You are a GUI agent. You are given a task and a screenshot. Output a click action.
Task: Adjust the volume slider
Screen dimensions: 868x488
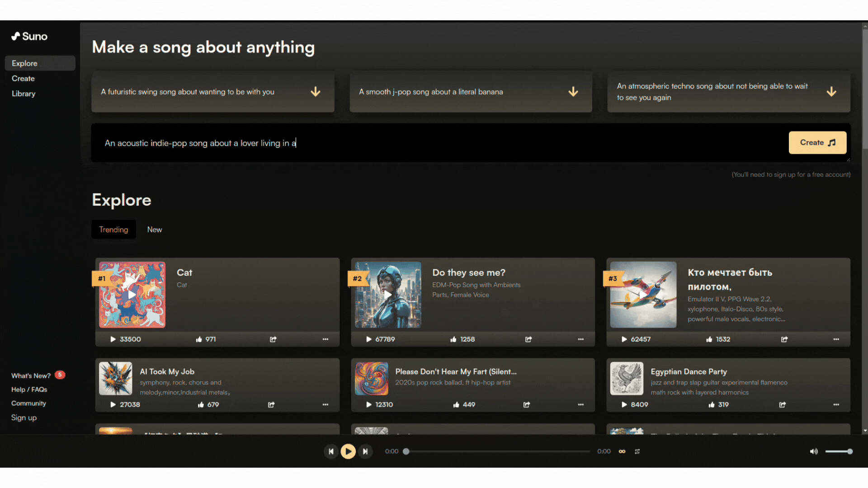[839, 451]
